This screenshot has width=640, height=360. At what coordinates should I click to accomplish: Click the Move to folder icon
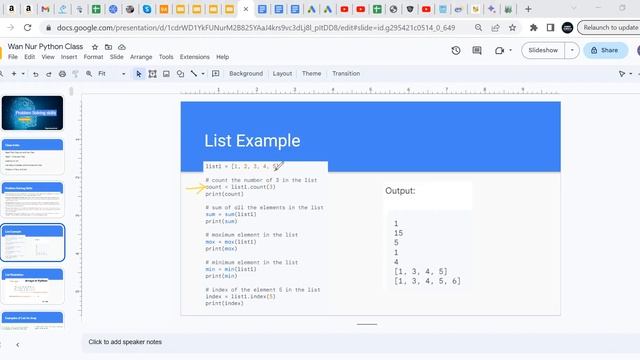coord(108,47)
